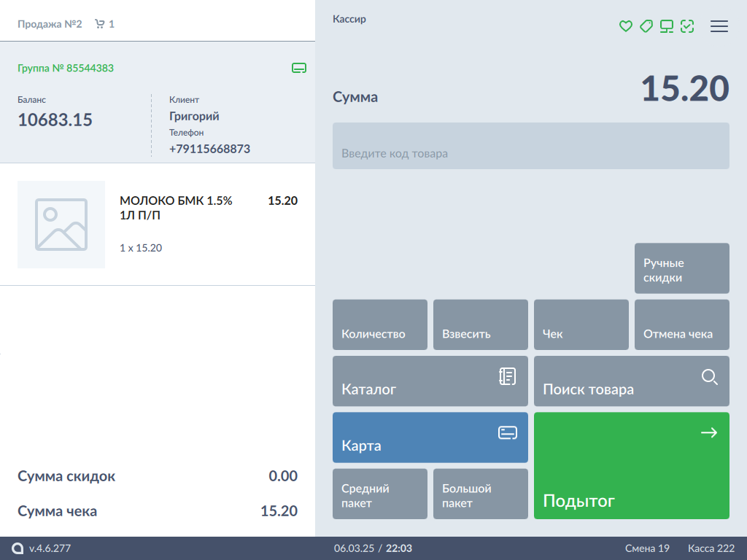Cancel receipt with Отмена чека

coord(681,324)
